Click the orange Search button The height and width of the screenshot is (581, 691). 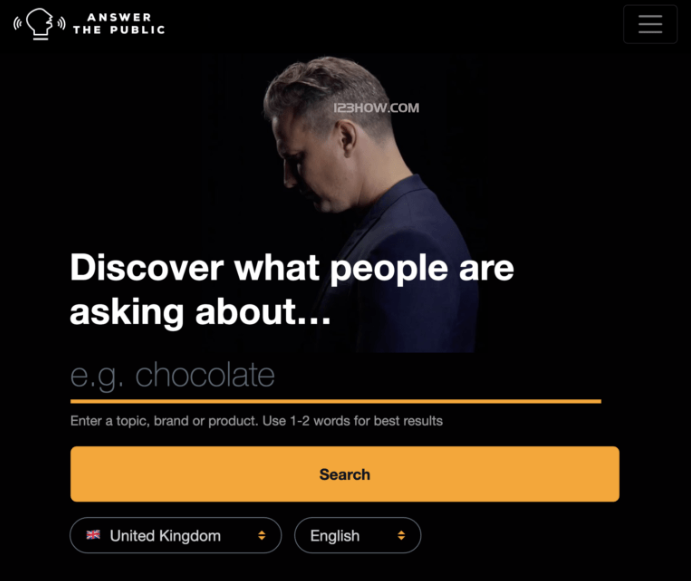click(345, 474)
